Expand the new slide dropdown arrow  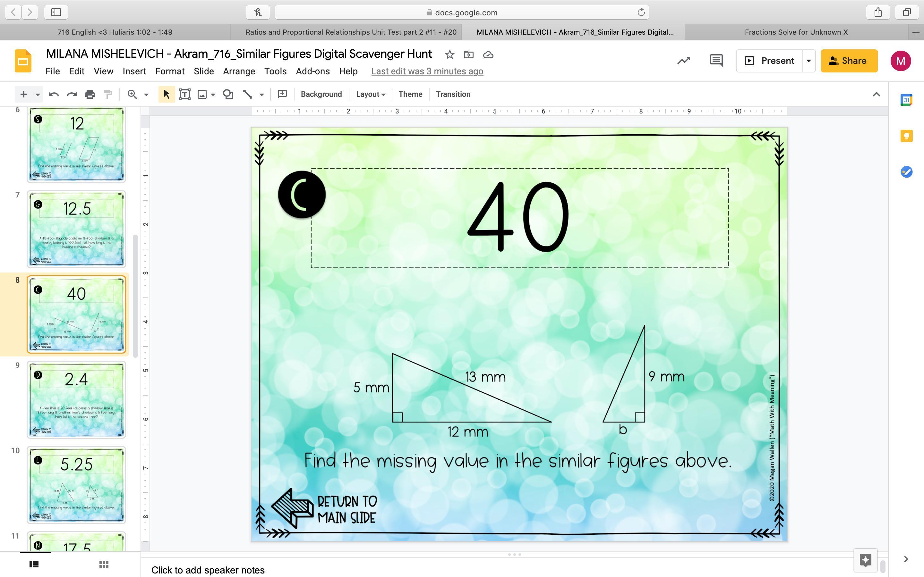(38, 94)
